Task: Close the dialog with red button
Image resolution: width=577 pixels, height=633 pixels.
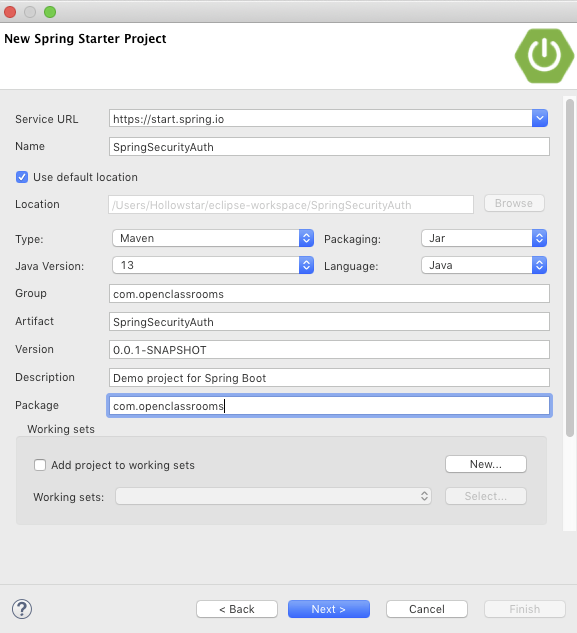Action: tap(10, 12)
